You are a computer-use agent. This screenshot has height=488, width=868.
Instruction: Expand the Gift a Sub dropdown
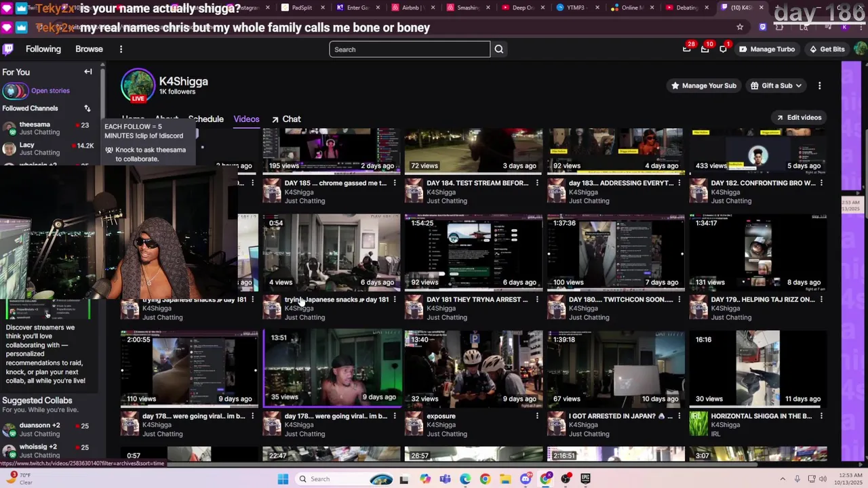pos(776,85)
